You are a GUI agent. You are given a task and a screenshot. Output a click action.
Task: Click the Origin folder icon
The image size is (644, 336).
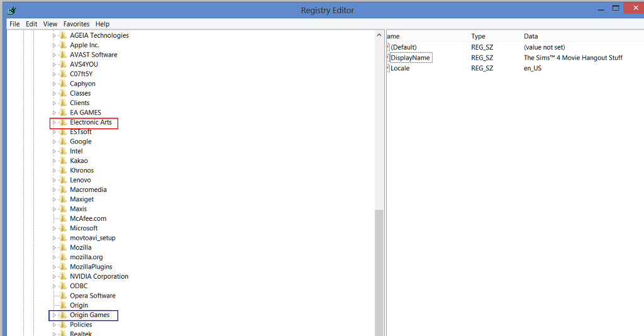tap(63, 305)
